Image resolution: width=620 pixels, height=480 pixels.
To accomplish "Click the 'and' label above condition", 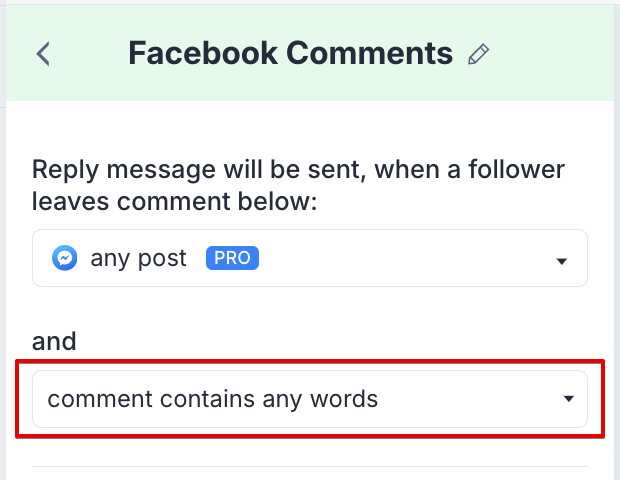I will point(54,342).
